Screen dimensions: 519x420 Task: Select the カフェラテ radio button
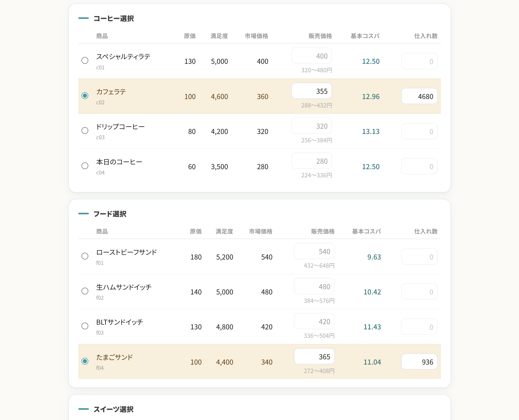click(85, 96)
